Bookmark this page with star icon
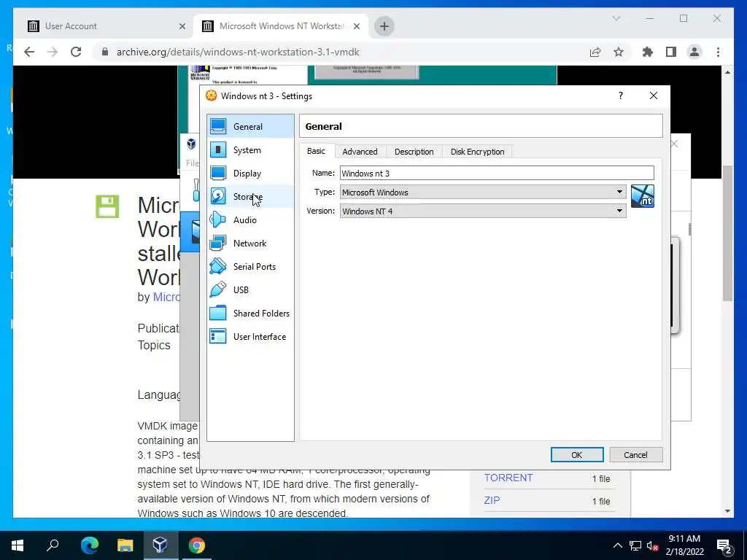 (619, 52)
